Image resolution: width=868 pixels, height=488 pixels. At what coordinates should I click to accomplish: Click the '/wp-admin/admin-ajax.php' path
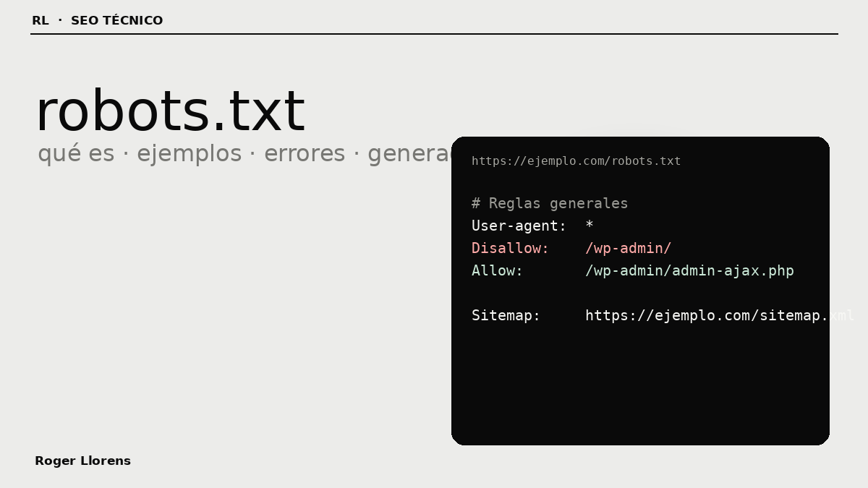(x=689, y=270)
